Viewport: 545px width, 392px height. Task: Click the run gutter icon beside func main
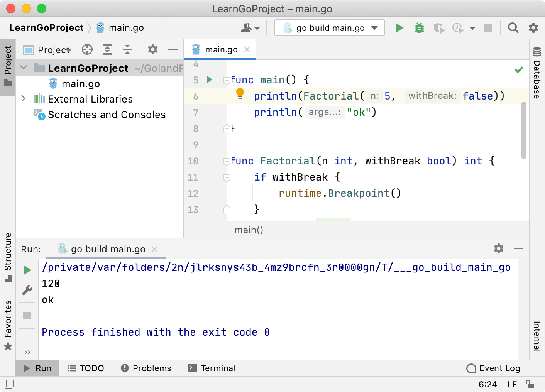[210, 79]
